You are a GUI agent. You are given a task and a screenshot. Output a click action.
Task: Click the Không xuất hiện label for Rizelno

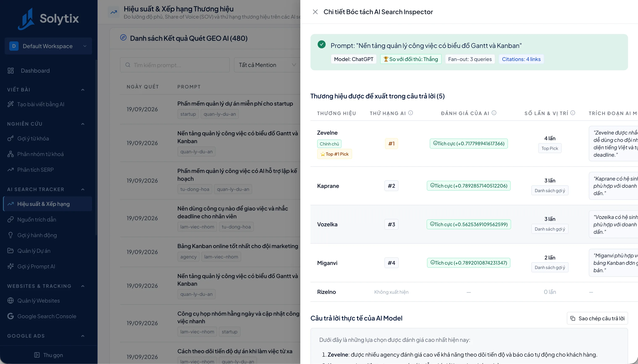pos(391,292)
